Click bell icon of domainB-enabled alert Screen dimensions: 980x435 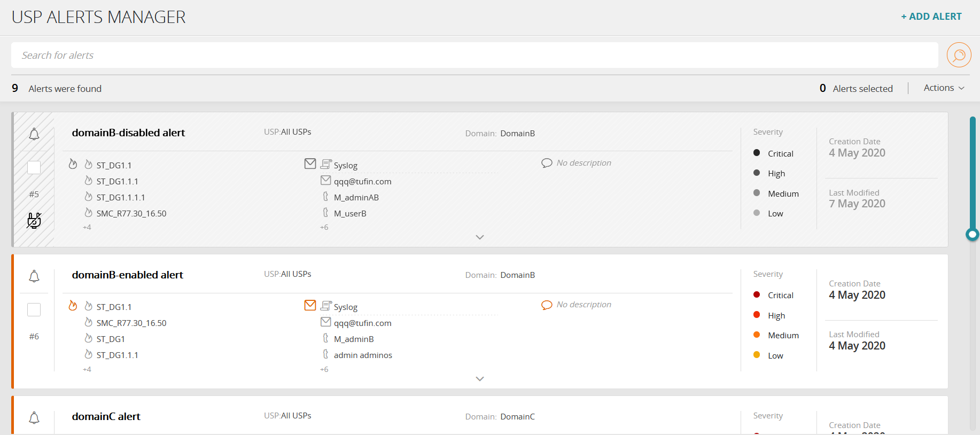point(34,276)
